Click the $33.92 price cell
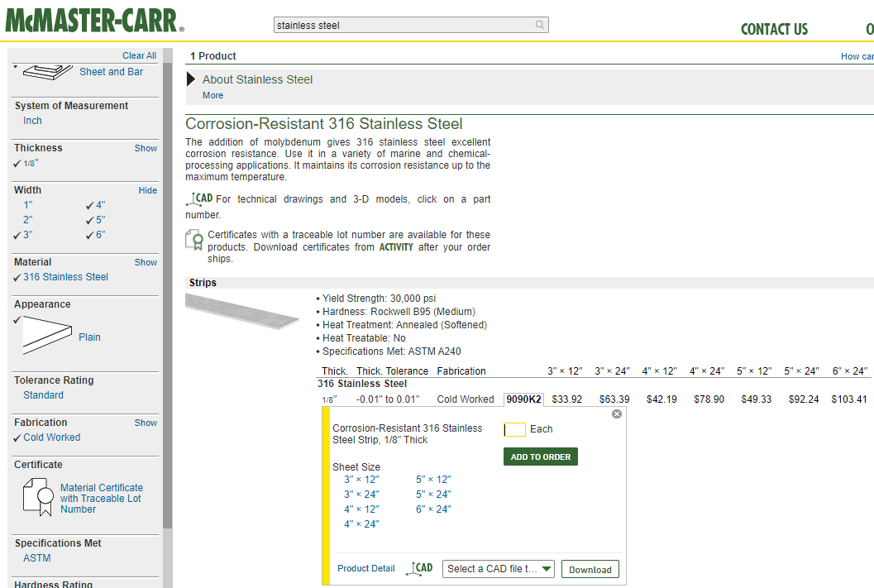874x588 pixels. [567, 399]
